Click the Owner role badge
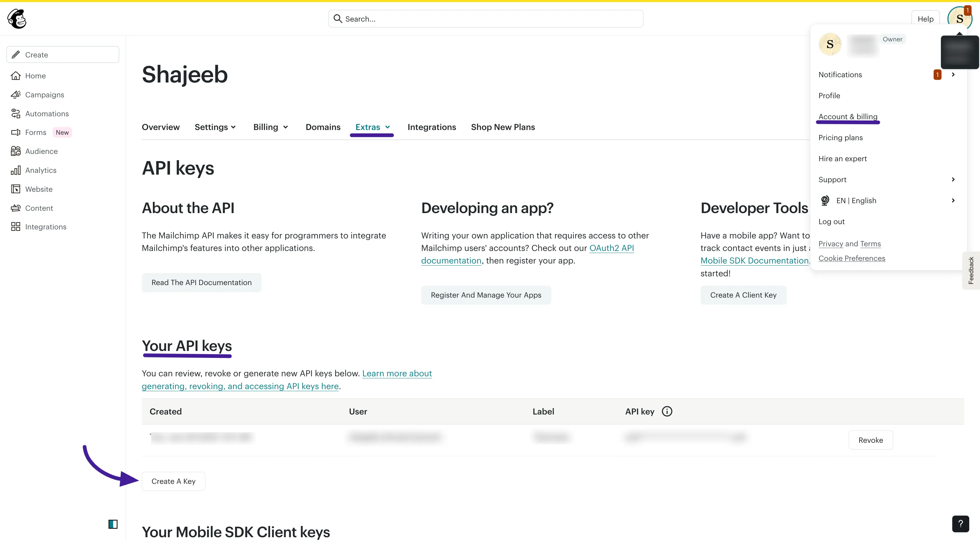Screen dimensions: 980x541 tap(892, 39)
